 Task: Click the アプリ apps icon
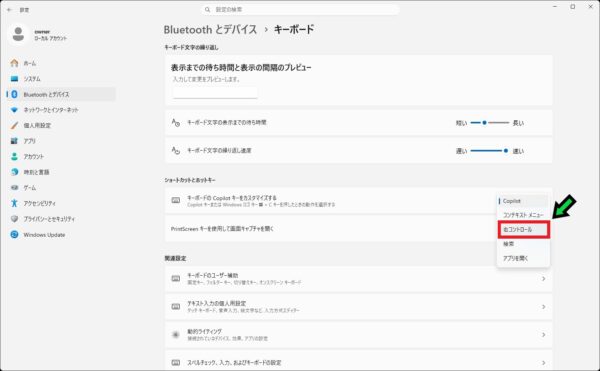click(14, 141)
